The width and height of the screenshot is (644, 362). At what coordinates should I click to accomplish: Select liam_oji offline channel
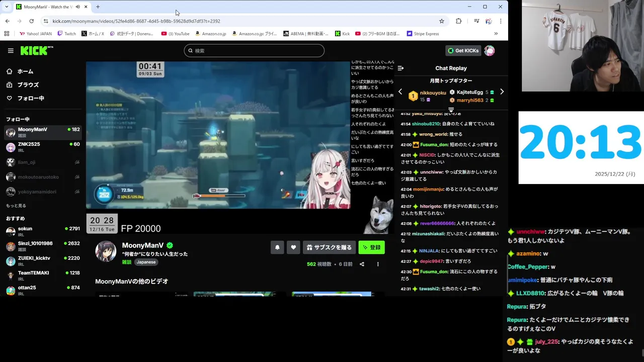pos(43,162)
